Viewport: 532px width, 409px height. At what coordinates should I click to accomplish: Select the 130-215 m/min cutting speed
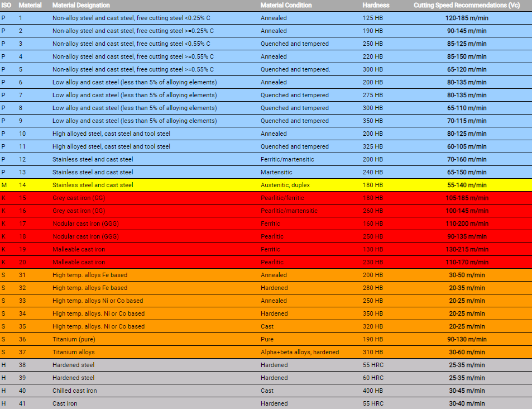pos(467,249)
